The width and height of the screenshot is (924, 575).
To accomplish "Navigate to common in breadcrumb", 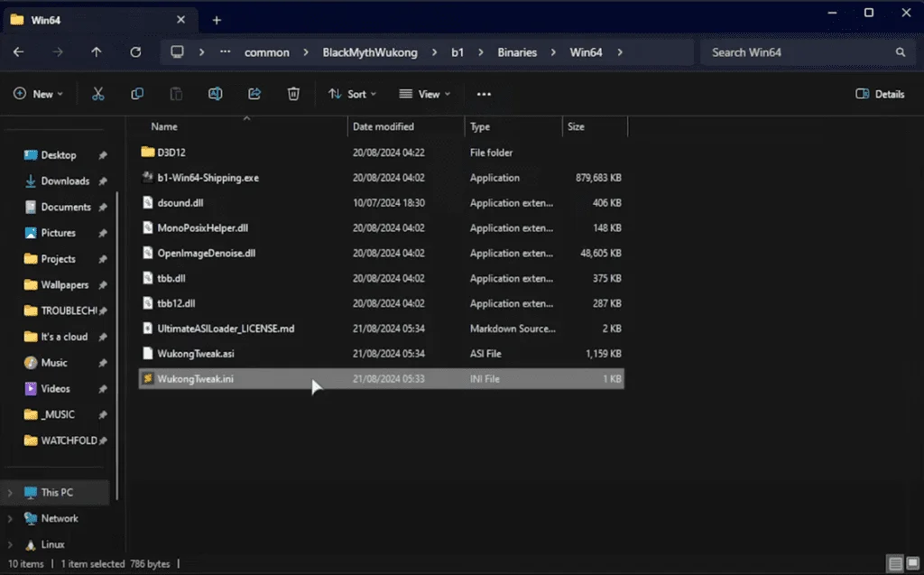I will coord(267,51).
